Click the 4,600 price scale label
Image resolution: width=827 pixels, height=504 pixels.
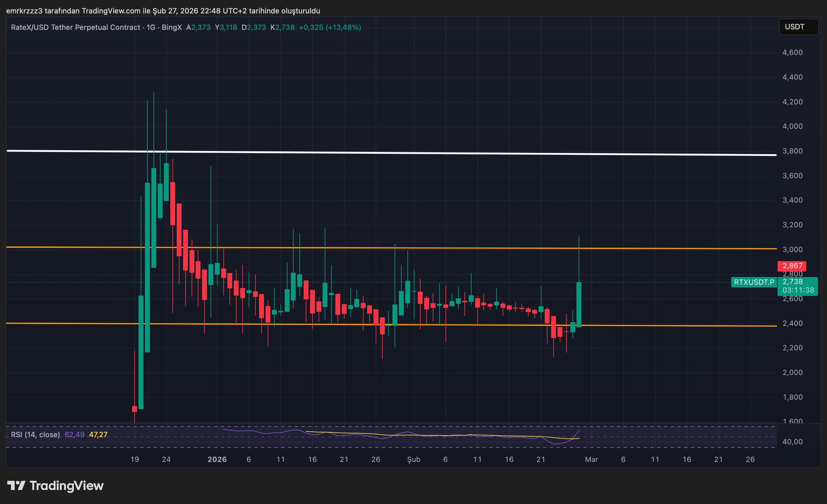pyautogui.click(x=792, y=52)
